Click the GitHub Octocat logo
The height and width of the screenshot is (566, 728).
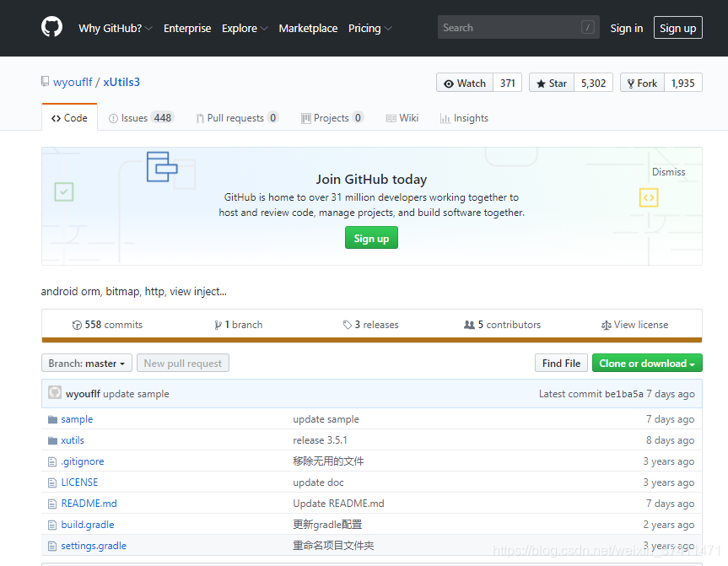click(x=51, y=27)
